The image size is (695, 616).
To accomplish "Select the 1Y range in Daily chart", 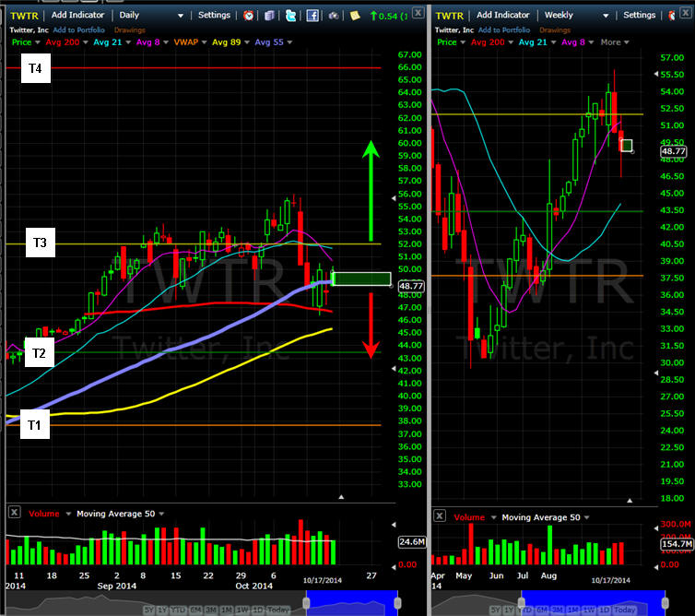I will (x=162, y=610).
